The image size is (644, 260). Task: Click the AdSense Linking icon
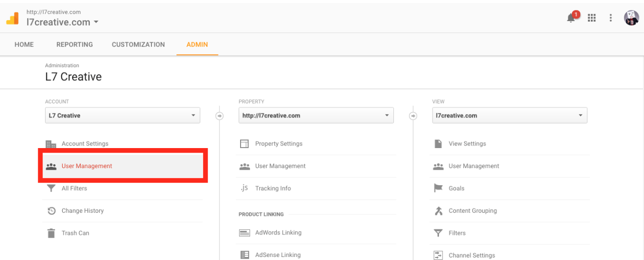(x=245, y=255)
